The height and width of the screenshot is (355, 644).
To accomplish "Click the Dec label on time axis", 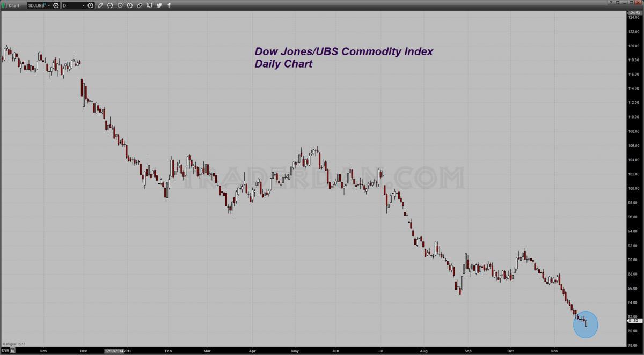I will coord(84,351).
